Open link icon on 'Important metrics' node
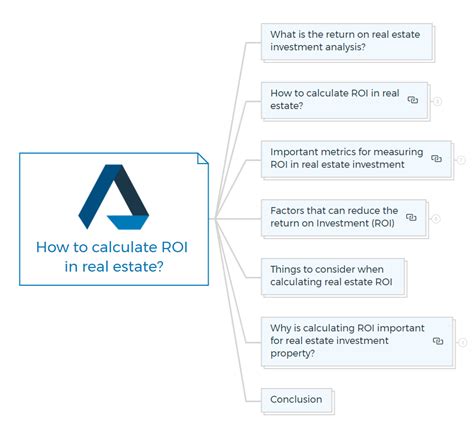 pyautogui.click(x=436, y=158)
